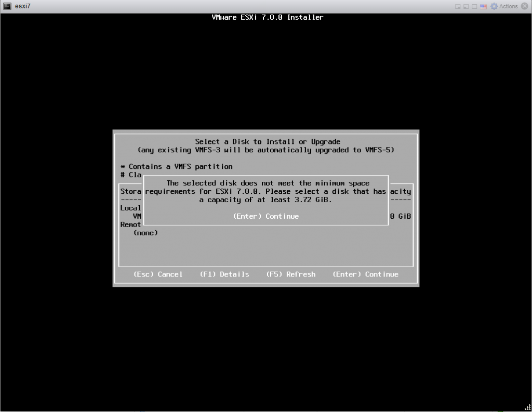The width and height of the screenshot is (532, 412).
Task: Click Select a Disk to Install or Upgrade title
Action: [268, 141]
